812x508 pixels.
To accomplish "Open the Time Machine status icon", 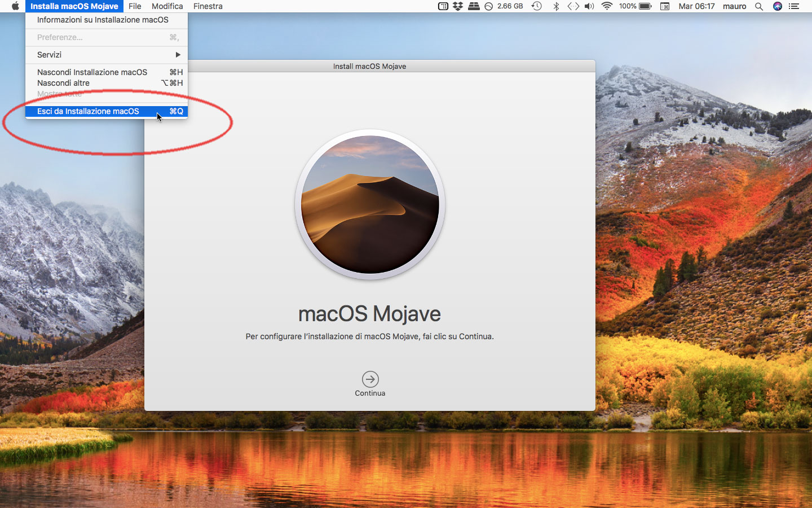I will [537, 6].
